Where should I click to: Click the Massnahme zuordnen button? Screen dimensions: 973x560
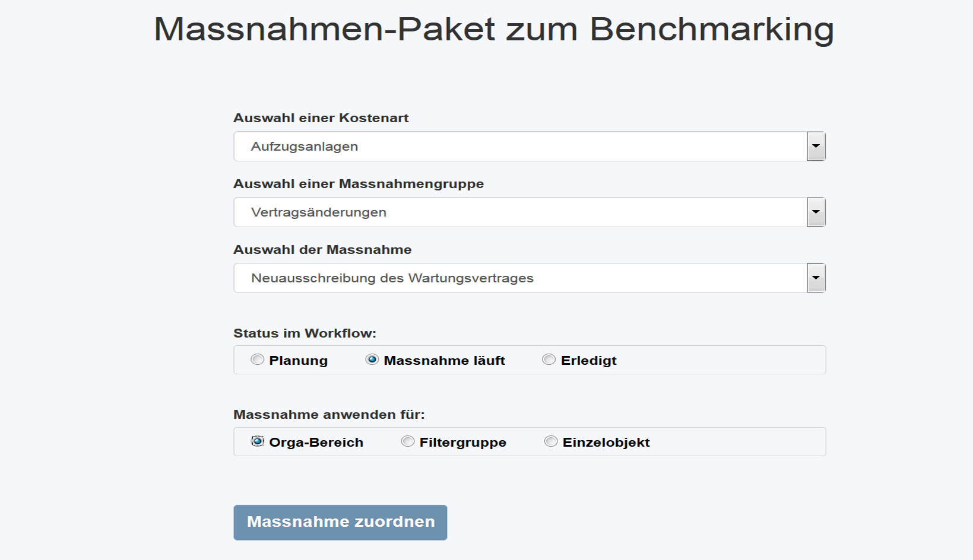point(340,523)
